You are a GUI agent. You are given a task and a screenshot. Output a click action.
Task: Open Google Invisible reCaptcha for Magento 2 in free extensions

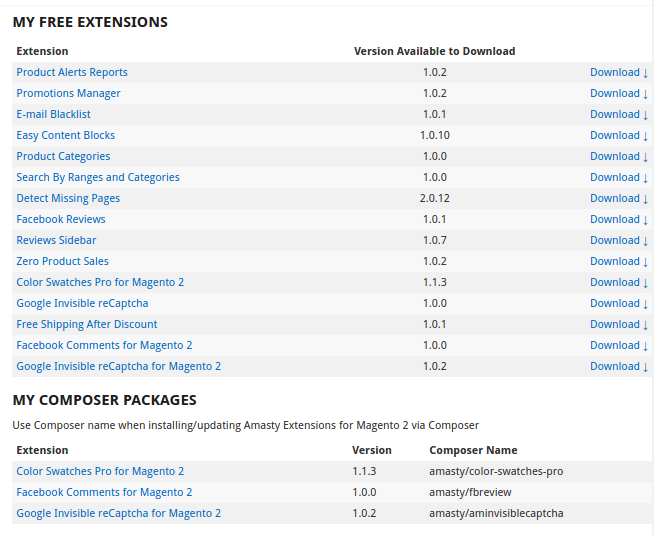point(118,366)
